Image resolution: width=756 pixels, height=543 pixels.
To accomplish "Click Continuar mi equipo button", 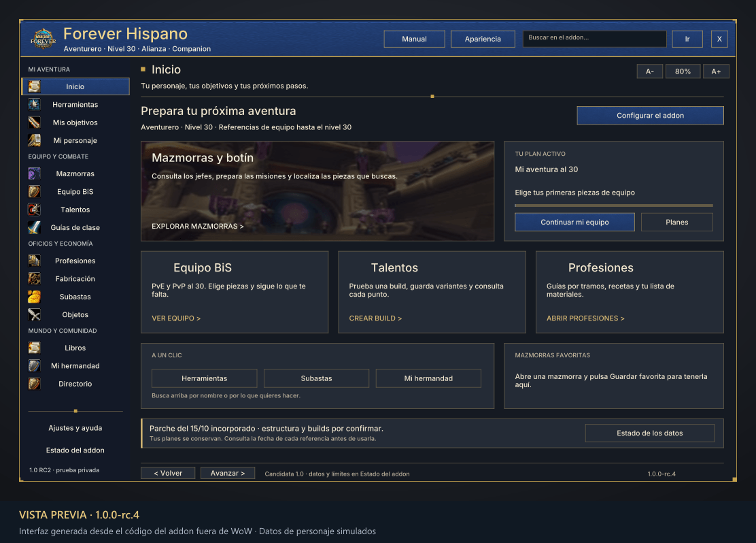I will point(574,222).
